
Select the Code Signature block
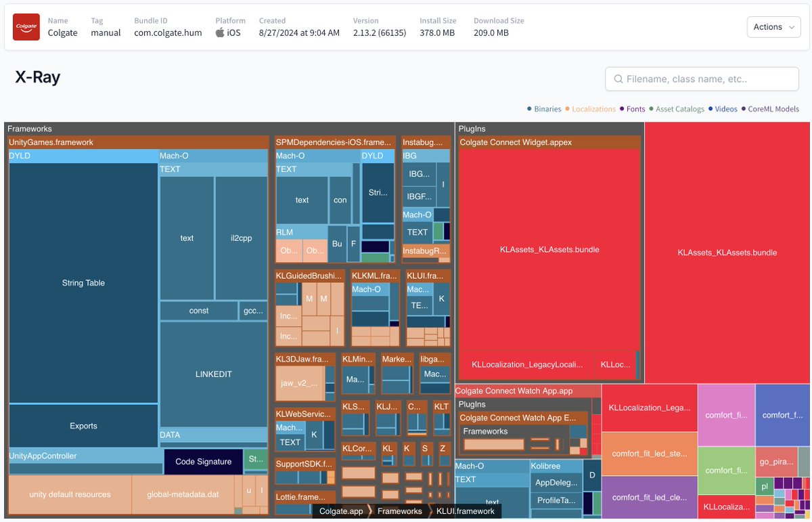(203, 462)
